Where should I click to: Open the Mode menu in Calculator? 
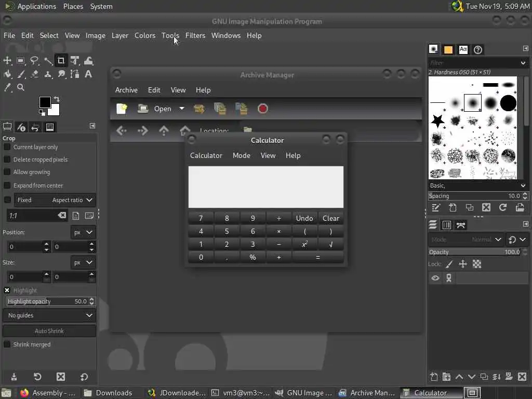tap(242, 155)
